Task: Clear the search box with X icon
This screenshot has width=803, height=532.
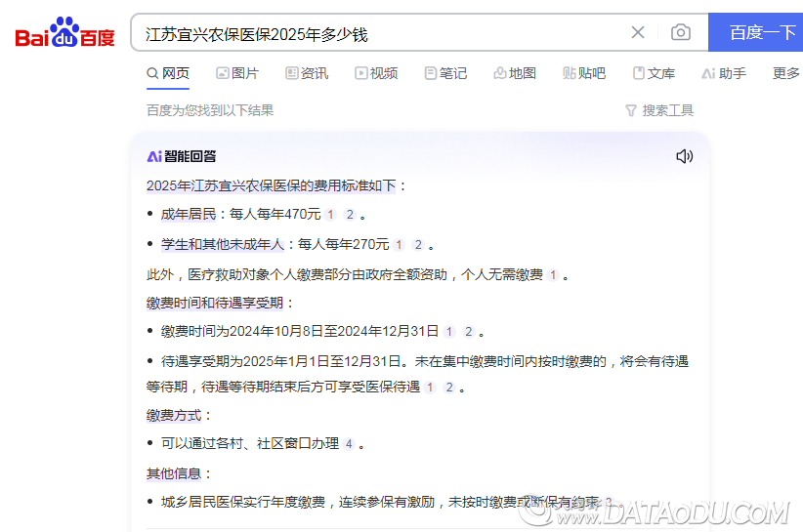Action: tap(638, 32)
